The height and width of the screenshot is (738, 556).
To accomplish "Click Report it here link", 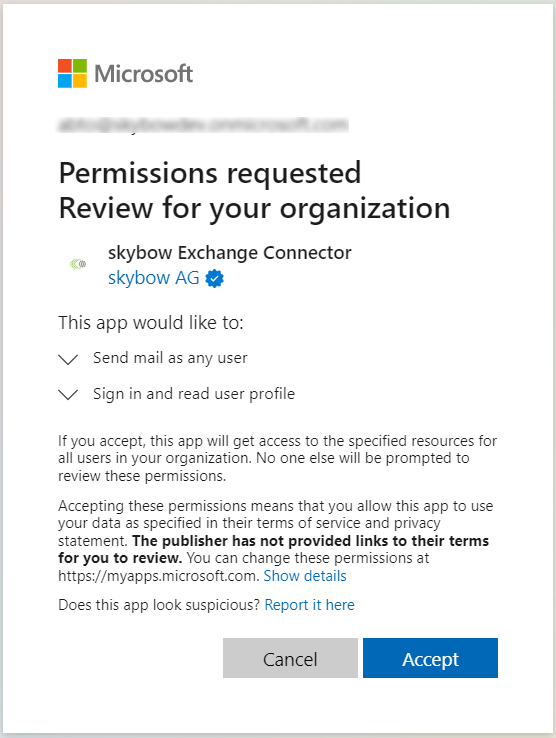I will [x=309, y=605].
